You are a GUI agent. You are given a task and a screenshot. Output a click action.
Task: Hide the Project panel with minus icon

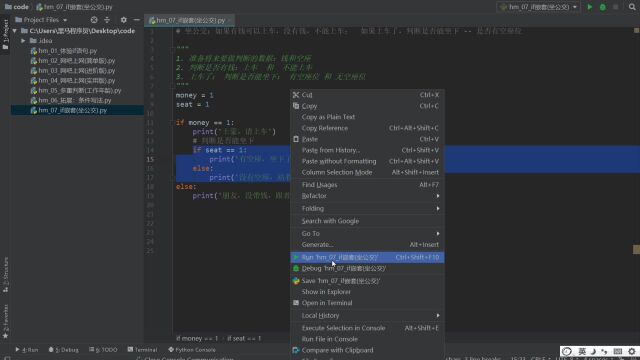(x=137, y=20)
